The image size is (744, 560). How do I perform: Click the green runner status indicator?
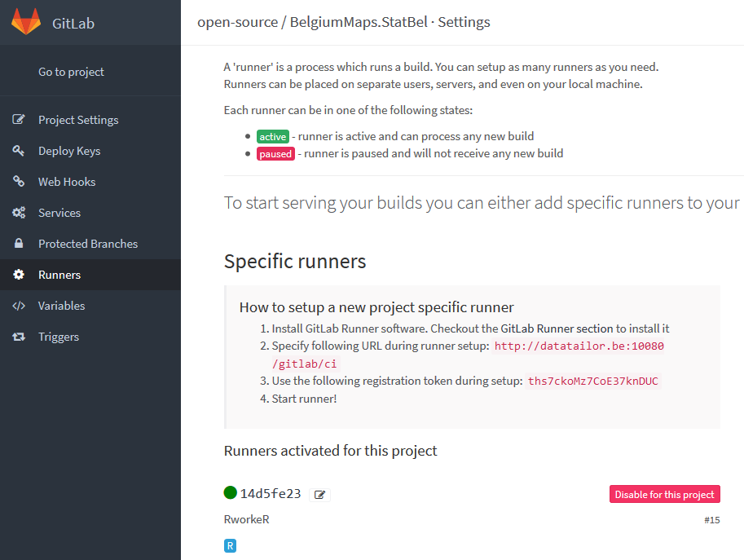[231, 492]
